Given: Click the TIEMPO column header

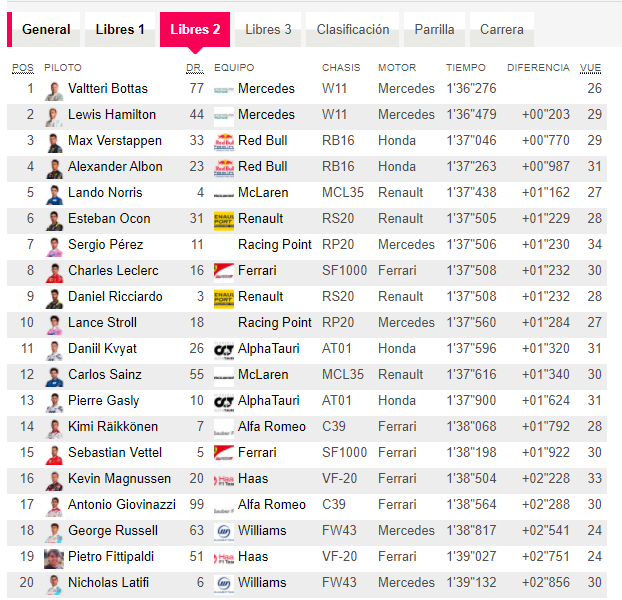Looking at the screenshot, I should tap(466, 68).
